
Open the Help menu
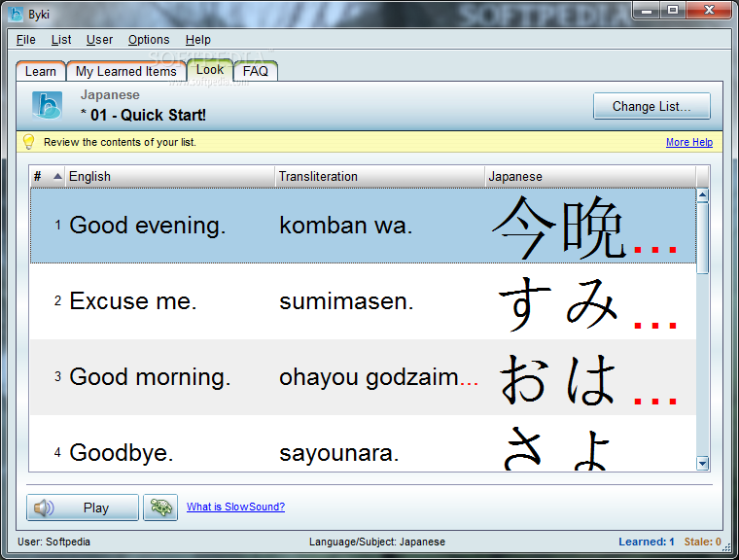pyautogui.click(x=198, y=40)
